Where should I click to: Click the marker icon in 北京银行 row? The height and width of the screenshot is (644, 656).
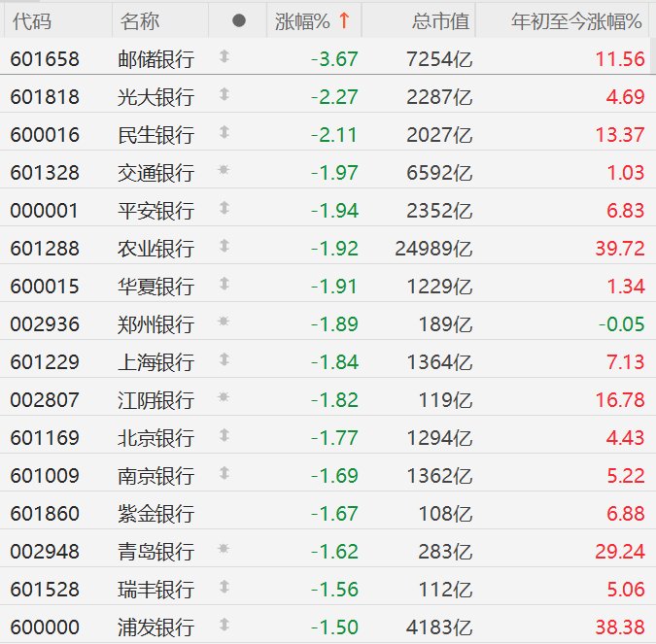click(224, 435)
